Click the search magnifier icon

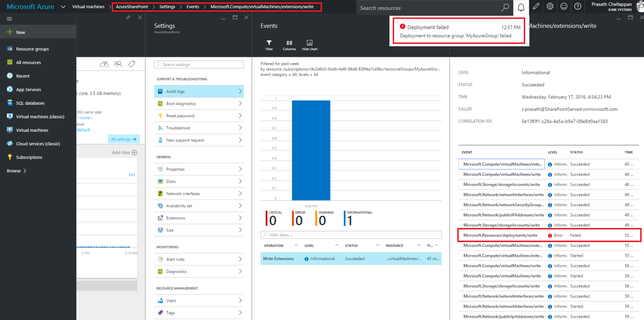click(x=505, y=8)
